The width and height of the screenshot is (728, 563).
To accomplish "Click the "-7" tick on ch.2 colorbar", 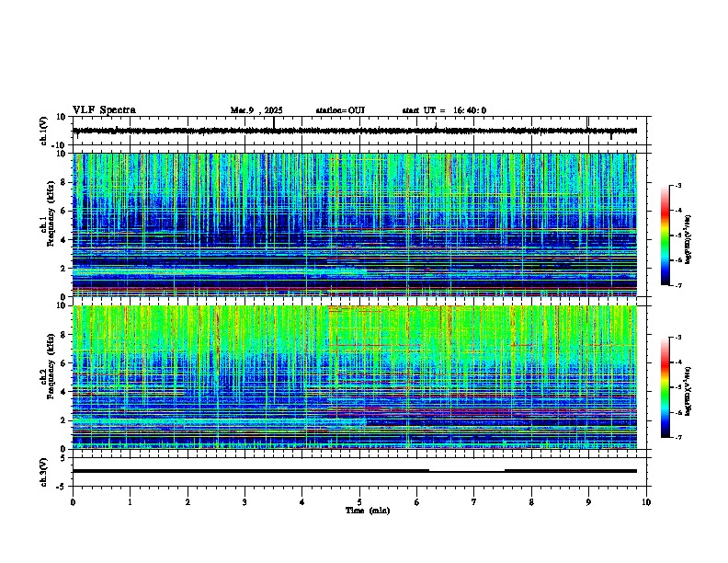I will (x=677, y=438).
